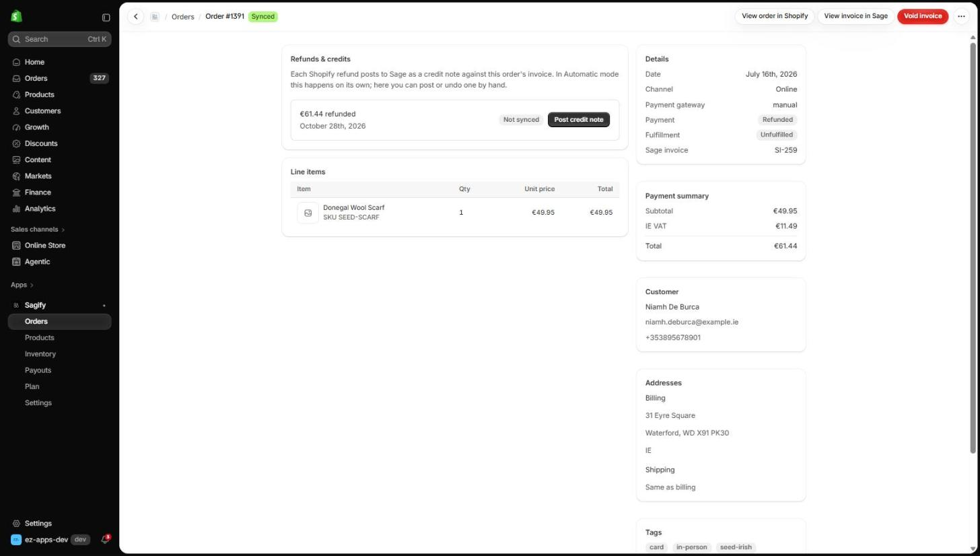The image size is (980, 556).
Task: Click View order in Shopify
Action: pyautogui.click(x=774, y=16)
